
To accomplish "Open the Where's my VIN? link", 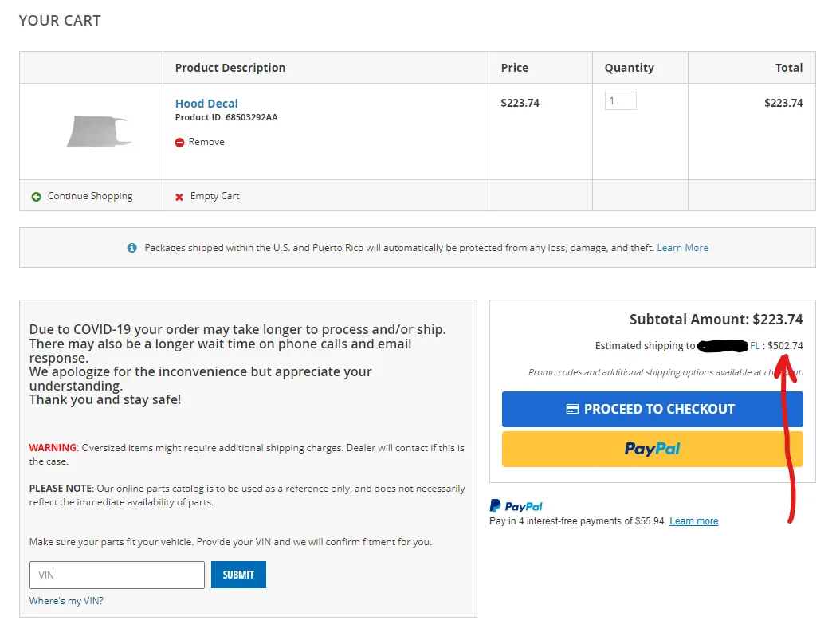I will pos(66,601).
